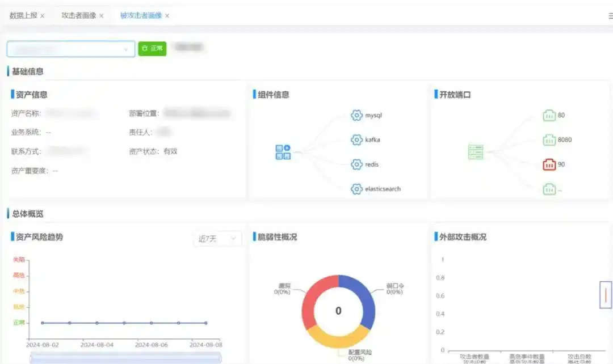Select the kafka component icon

pos(356,139)
